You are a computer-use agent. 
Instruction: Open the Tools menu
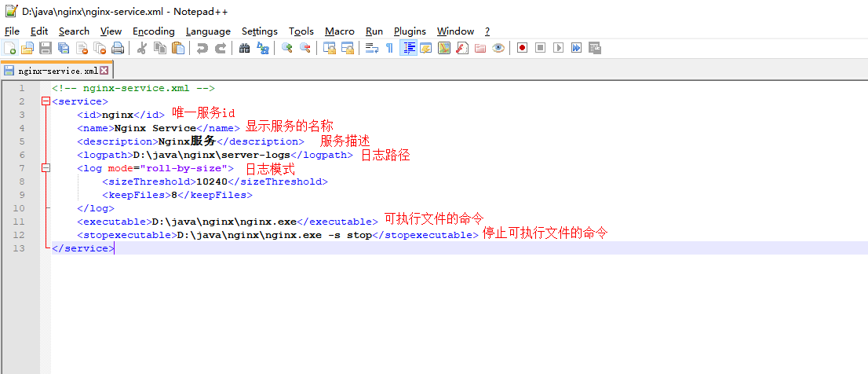pyautogui.click(x=301, y=31)
